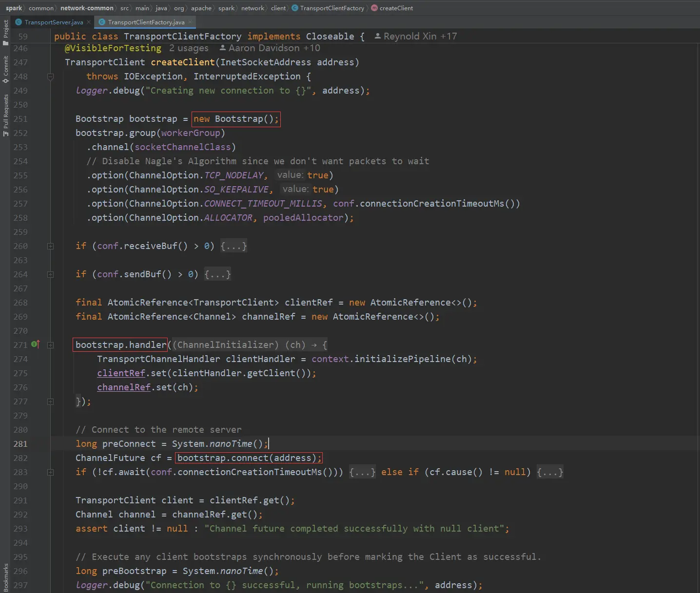This screenshot has width=700, height=593.
Task: Close the TransportClientFactory.java tab
Action: pos(190,22)
